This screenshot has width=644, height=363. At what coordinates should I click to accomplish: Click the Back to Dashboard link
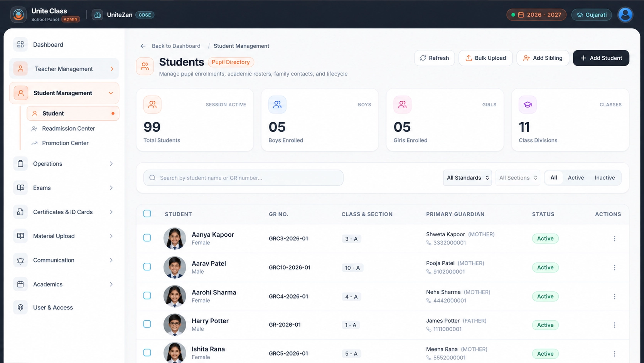pyautogui.click(x=176, y=46)
